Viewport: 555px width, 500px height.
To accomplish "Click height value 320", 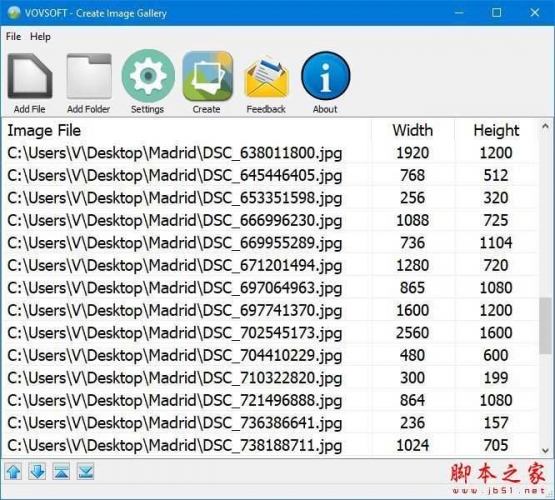I will coord(496,198).
